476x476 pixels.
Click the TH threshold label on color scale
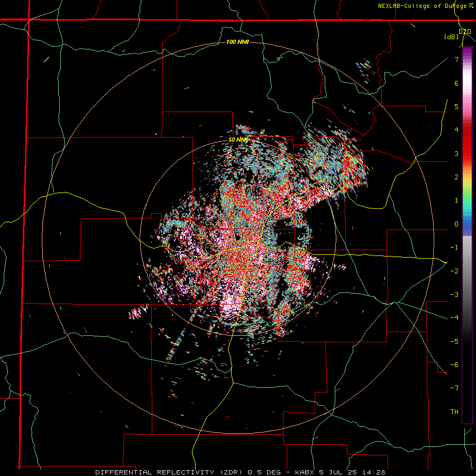click(454, 412)
